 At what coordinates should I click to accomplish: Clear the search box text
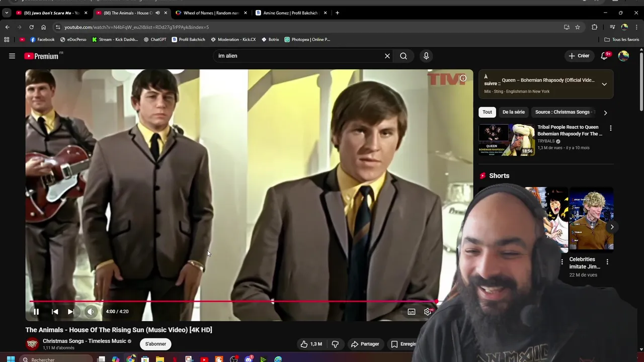pyautogui.click(x=387, y=56)
